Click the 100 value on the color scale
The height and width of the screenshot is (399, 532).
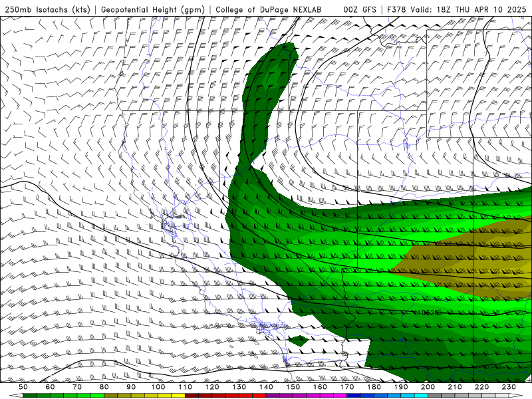(x=158, y=387)
